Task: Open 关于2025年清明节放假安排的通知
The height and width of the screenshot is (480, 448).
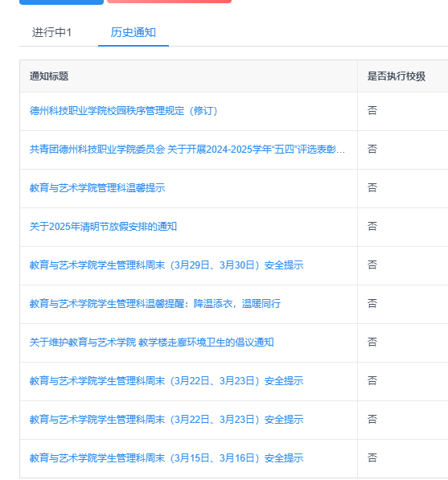Action: [x=103, y=227]
